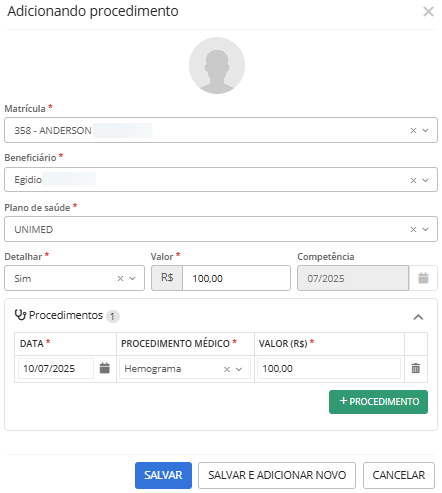
Task: Remove the Hemograma selection with the X
Action: pyautogui.click(x=227, y=369)
